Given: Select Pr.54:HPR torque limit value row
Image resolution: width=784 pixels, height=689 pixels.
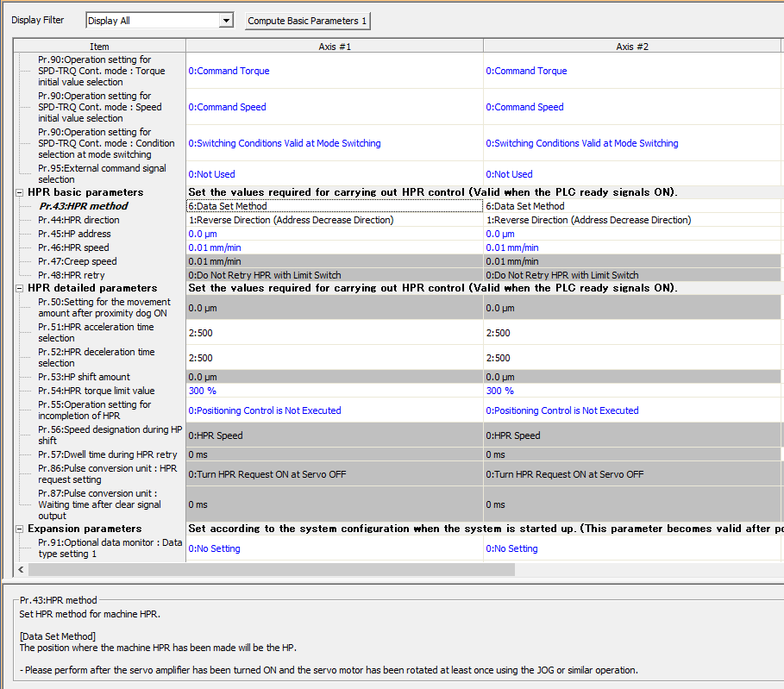Looking at the screenshot, I should (x=97, y=391).
